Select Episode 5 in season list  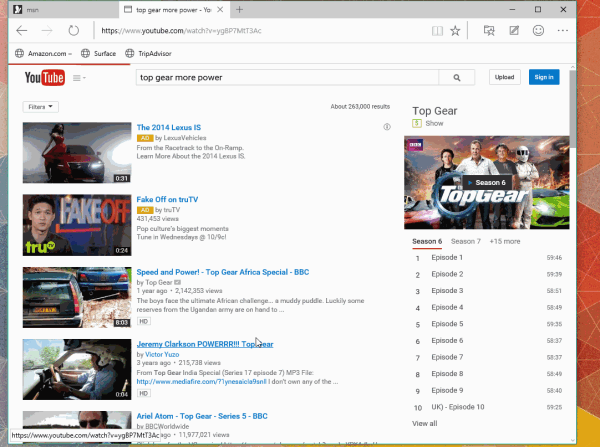[489, 324]
